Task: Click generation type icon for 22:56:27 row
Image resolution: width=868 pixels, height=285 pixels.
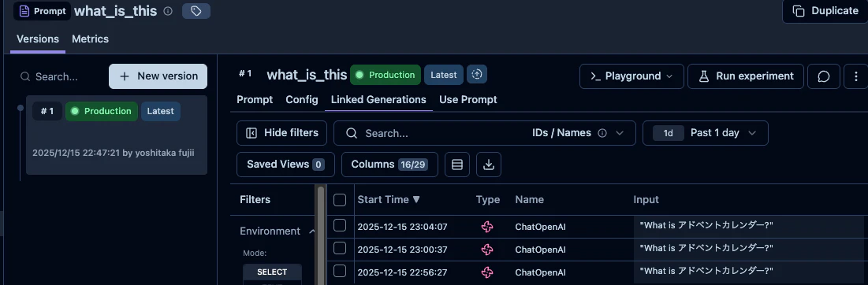Action: 487,272
